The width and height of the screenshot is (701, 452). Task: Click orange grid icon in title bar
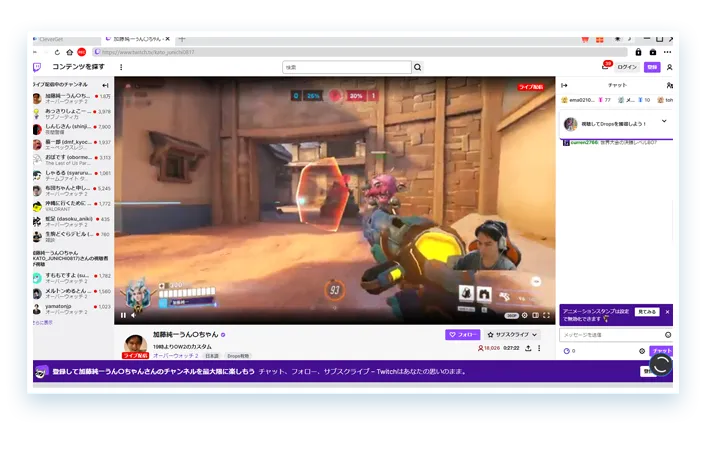(x=600, y=39)
